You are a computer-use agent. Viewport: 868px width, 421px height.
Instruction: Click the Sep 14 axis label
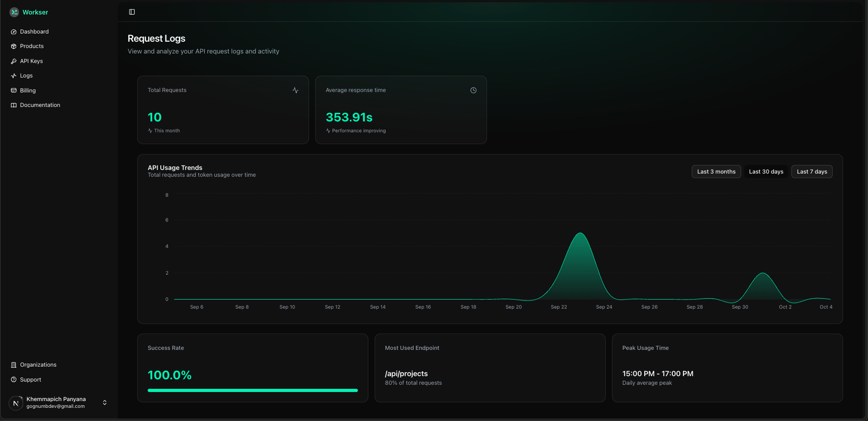pyautogui.click(x=378, y=307)
